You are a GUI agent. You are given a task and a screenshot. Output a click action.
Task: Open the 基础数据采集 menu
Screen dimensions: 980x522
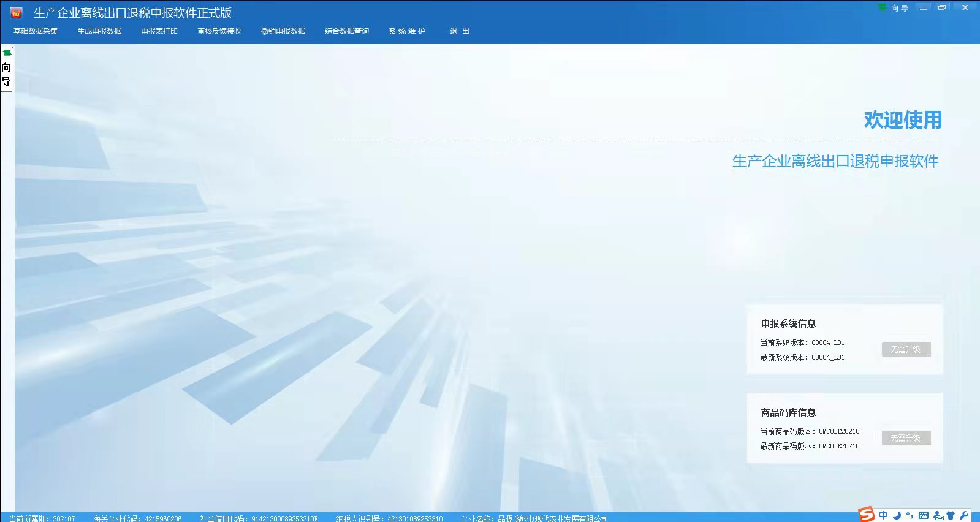click(36, 31)
